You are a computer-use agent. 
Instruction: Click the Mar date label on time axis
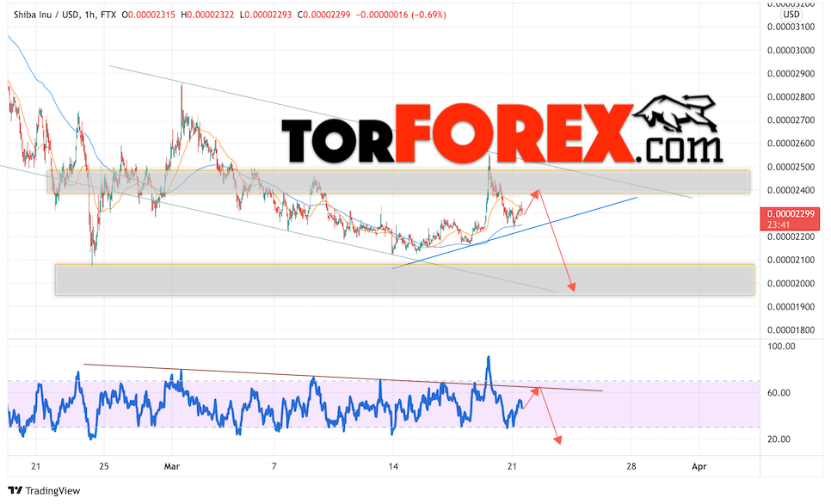172,467
